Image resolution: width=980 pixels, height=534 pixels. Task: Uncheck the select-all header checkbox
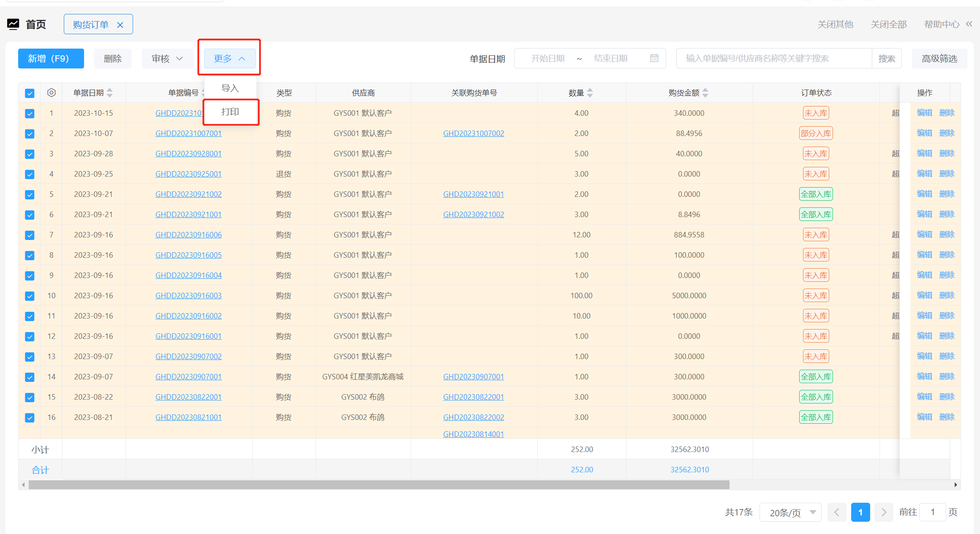[30, 93]
